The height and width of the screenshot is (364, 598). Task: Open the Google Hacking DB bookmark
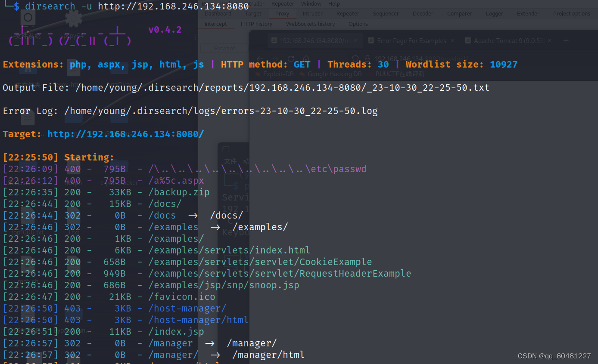[330, 74]
